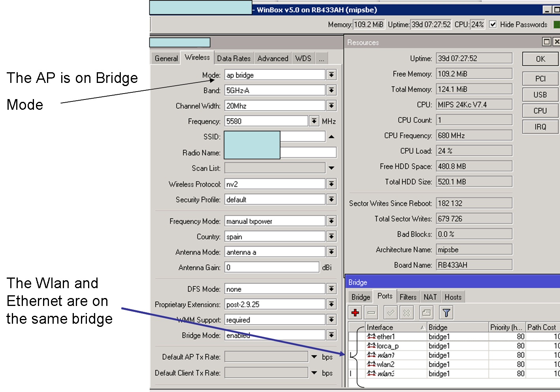Click the Total Memory value 124.1 MiB
Screen dimensions: 560x392
[474, 89]
